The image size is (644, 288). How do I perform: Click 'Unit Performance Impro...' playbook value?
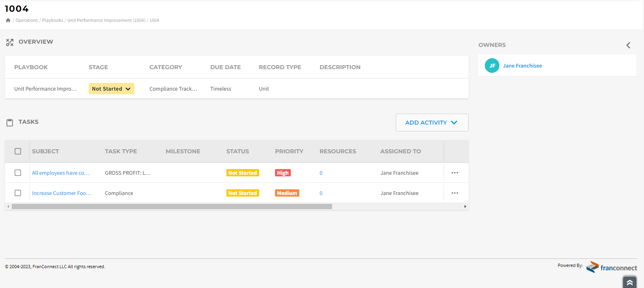click(x=45, y=89)
